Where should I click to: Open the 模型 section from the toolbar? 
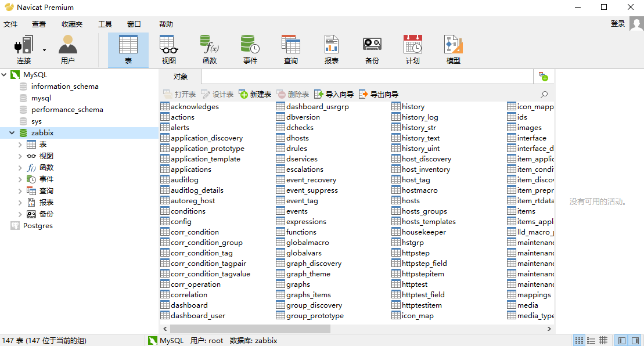point(452,49)
